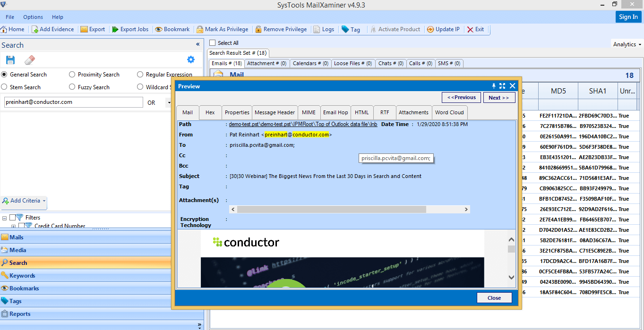Open the Reports navigation section

86,313
